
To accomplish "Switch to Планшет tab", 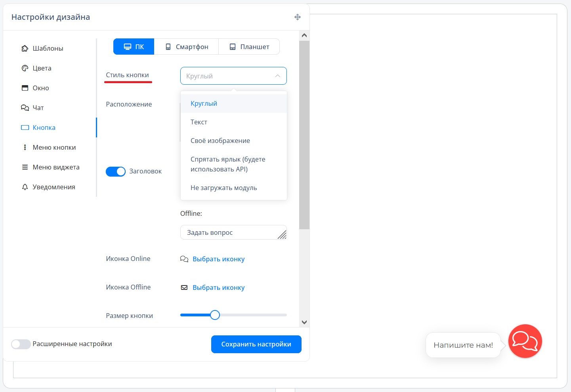I will (249, 47).
